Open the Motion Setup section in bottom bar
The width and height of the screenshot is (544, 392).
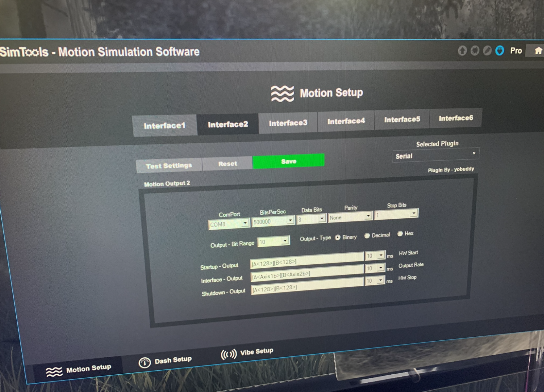pos(79,370)
